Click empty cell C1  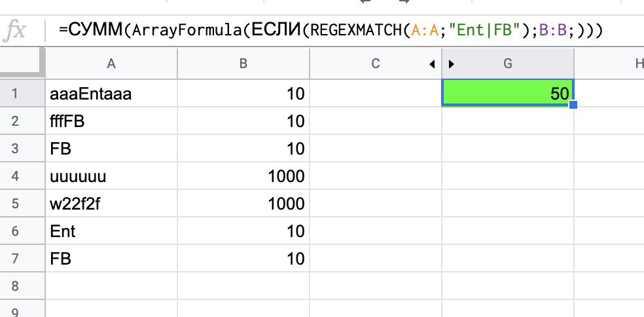[x=376, y=94]
